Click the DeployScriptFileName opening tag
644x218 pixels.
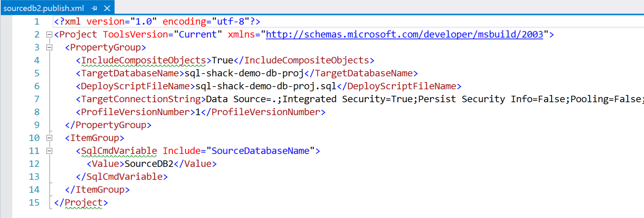click(x=135, y=86)
